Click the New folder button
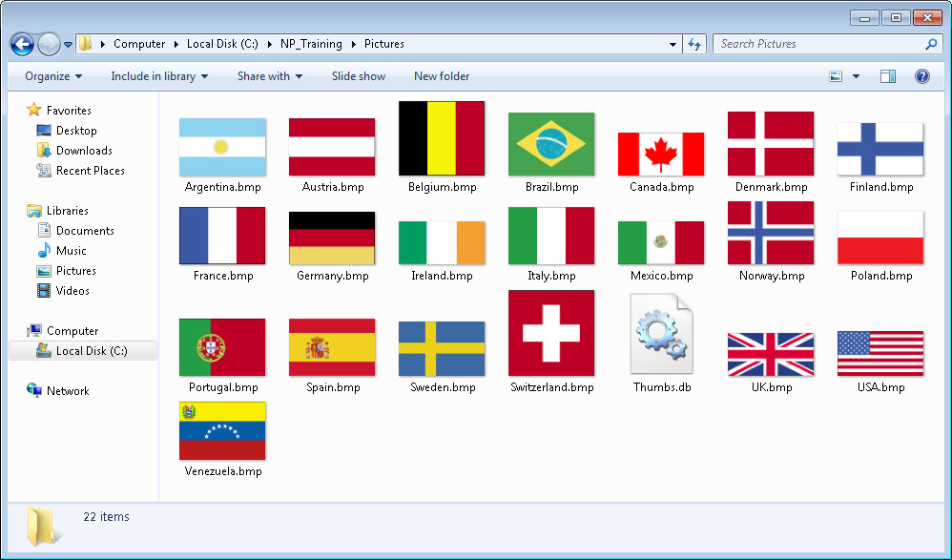 point(442,76)
